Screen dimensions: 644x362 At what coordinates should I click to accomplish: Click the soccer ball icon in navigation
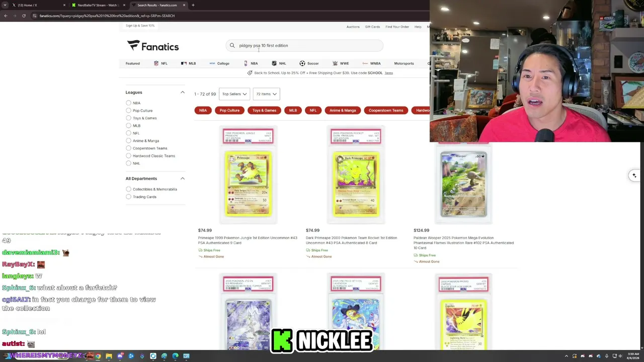click(302, 63)
